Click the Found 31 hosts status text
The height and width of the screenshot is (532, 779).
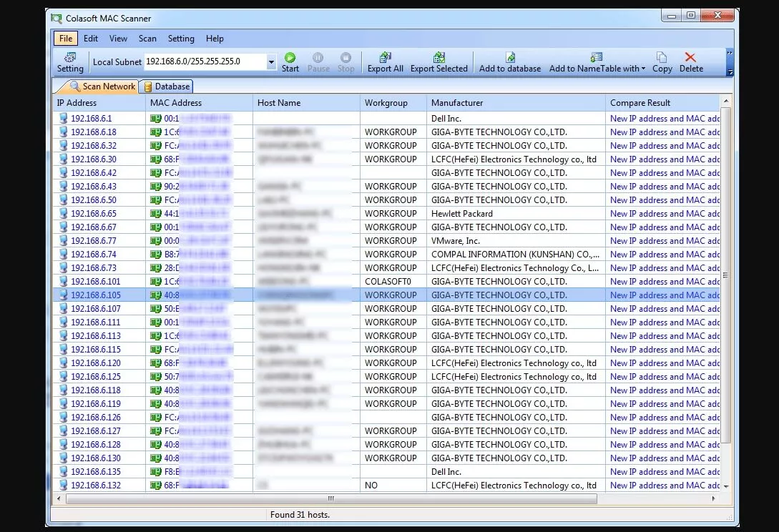(x=300, y=515)
